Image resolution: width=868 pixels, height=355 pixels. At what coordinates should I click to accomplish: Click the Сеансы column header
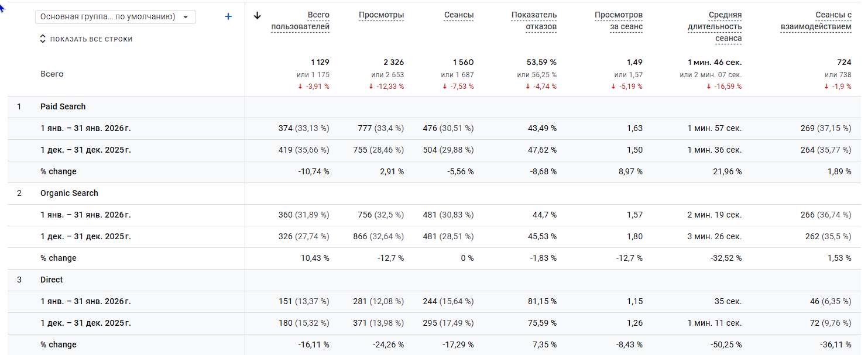tap(458, 15)
